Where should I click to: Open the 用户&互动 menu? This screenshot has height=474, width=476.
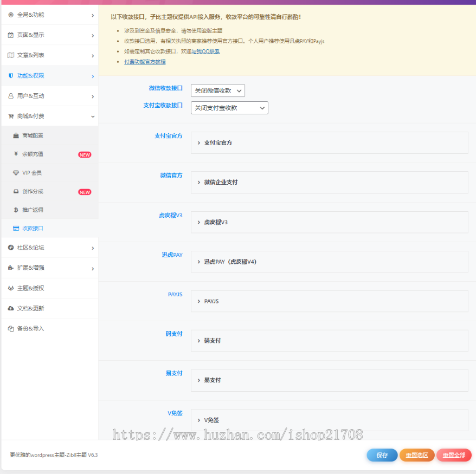click(50, 96)
